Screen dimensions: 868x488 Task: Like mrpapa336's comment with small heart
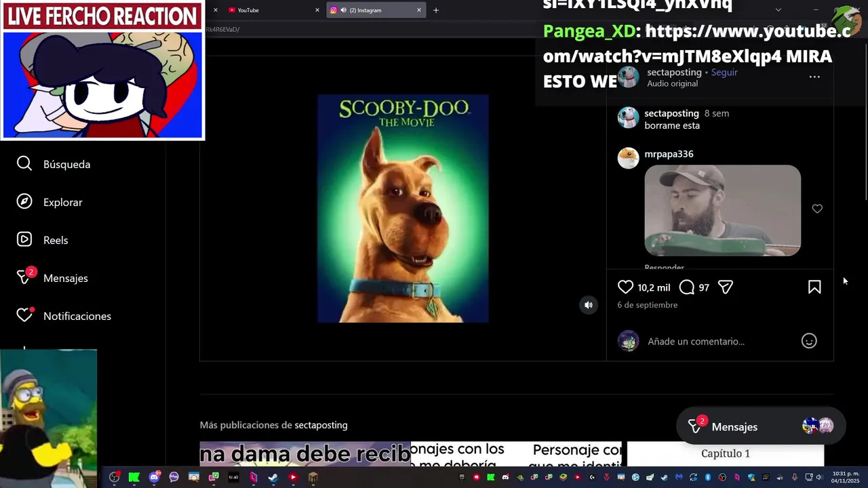click(817, 209)
